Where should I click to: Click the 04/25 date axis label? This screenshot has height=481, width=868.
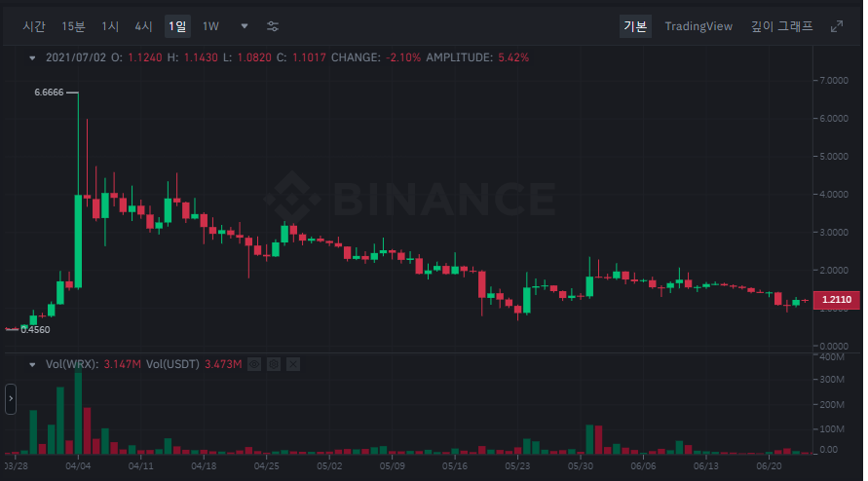(266, 466)
